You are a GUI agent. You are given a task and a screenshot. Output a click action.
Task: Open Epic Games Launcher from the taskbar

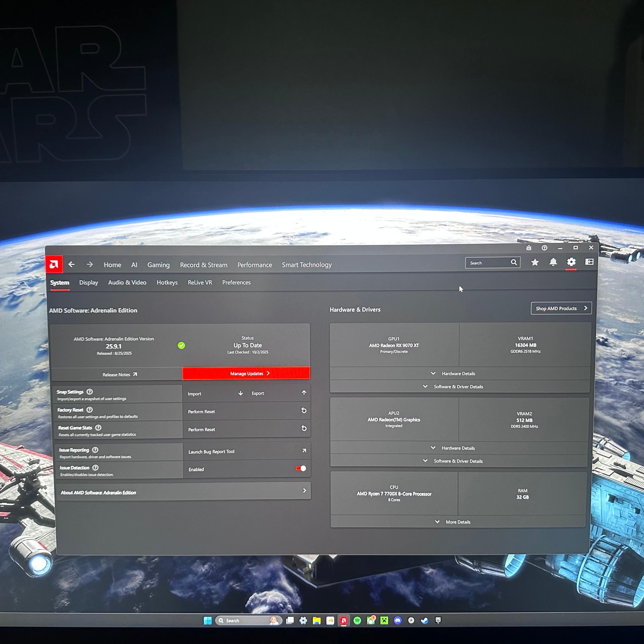click(x=438, y=620)
